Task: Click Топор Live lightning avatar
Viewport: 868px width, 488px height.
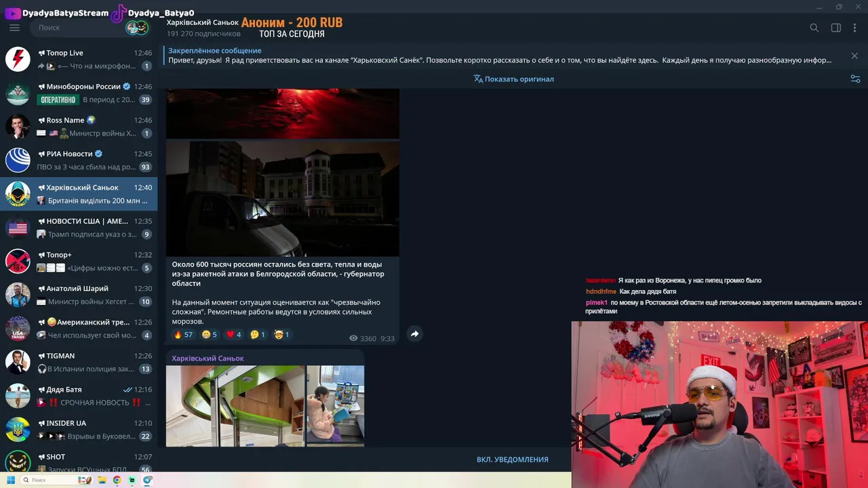Action: [x=18, y=59]
